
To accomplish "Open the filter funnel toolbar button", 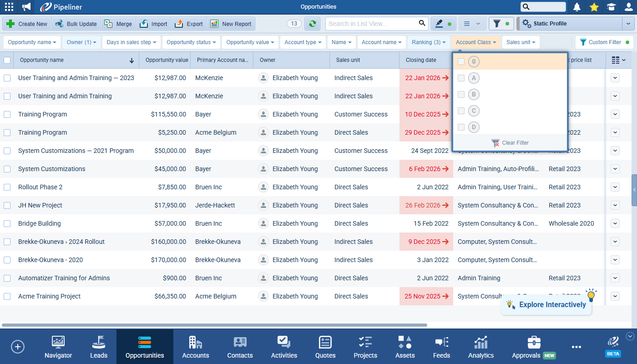I will pos(500,24).
